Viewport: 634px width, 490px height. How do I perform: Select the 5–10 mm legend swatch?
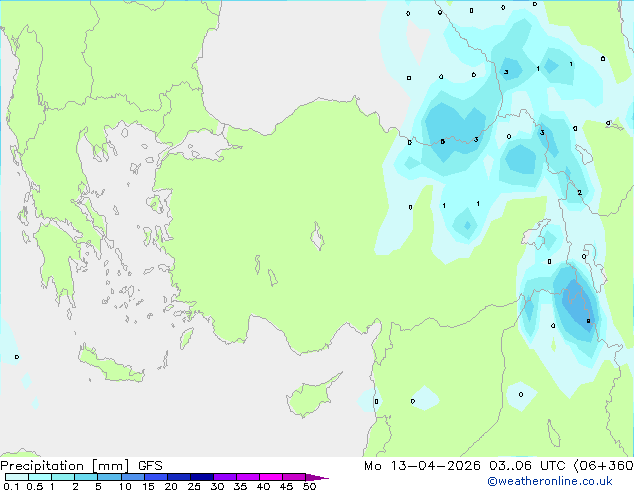pyautogui.click(x=109, y=477)
